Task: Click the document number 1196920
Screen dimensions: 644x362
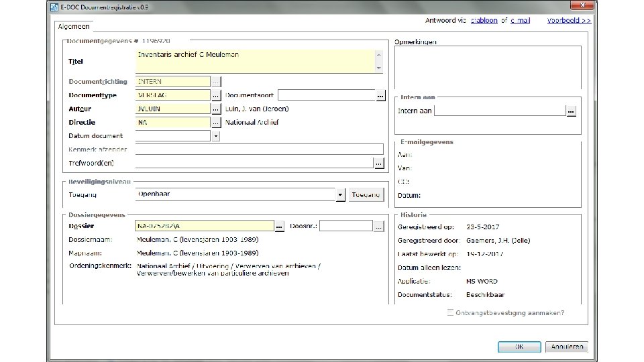Action: (156, 41)
